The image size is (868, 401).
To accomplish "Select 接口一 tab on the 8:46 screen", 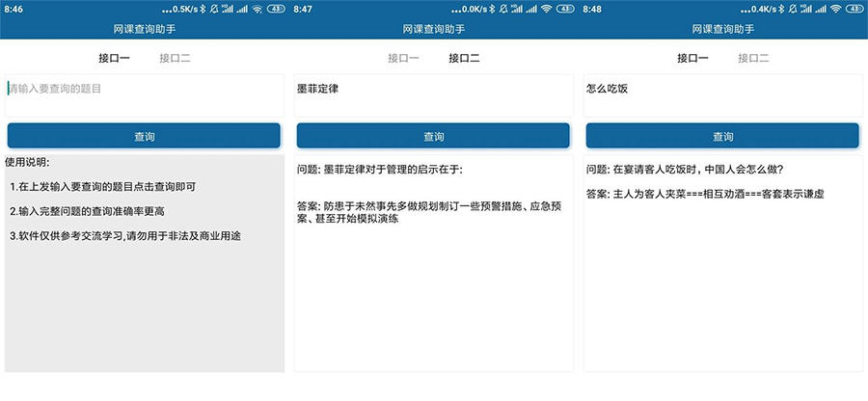I will [x=114, y=58].
